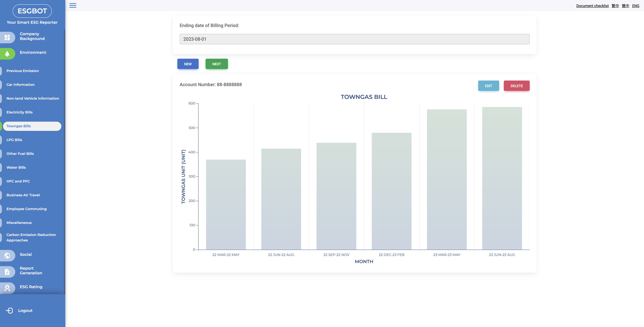
Task: Select Water Bills in the sidebar
Action: [x=16, y=167]
